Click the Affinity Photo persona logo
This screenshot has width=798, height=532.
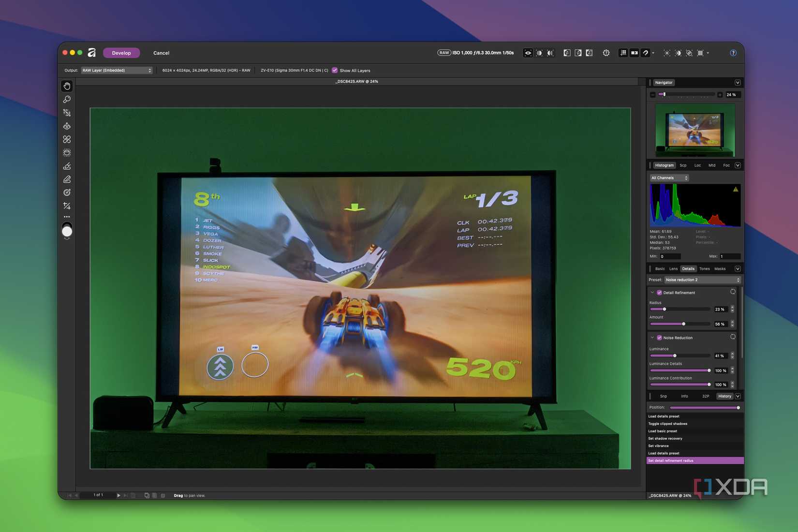coord(92,53)
